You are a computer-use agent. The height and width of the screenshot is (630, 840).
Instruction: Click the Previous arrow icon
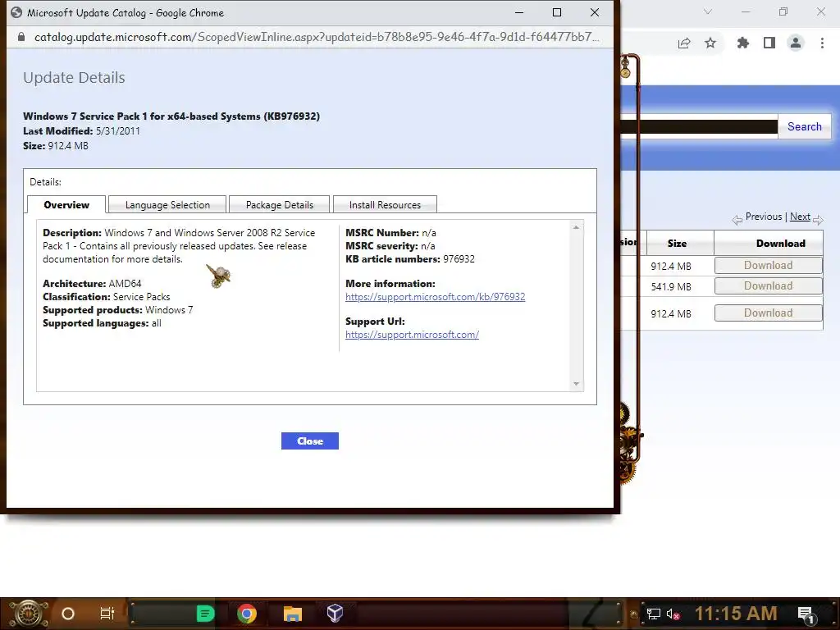coord(737,220)
